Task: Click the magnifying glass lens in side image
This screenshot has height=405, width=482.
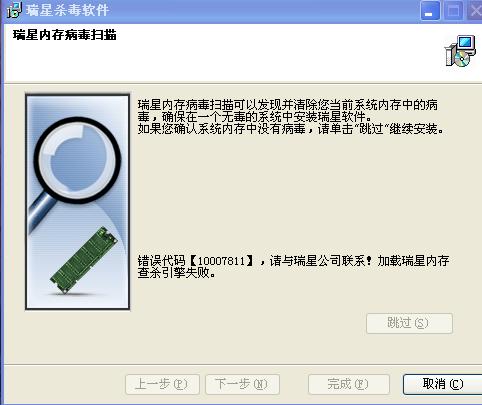Action: pos(77,160)
